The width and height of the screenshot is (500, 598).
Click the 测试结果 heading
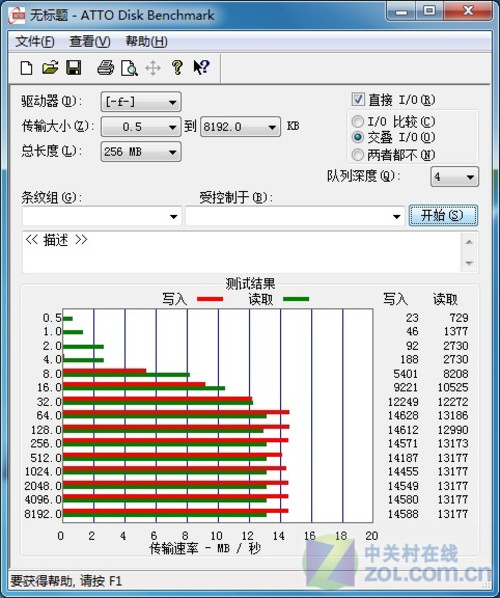[x=250, y=284]
